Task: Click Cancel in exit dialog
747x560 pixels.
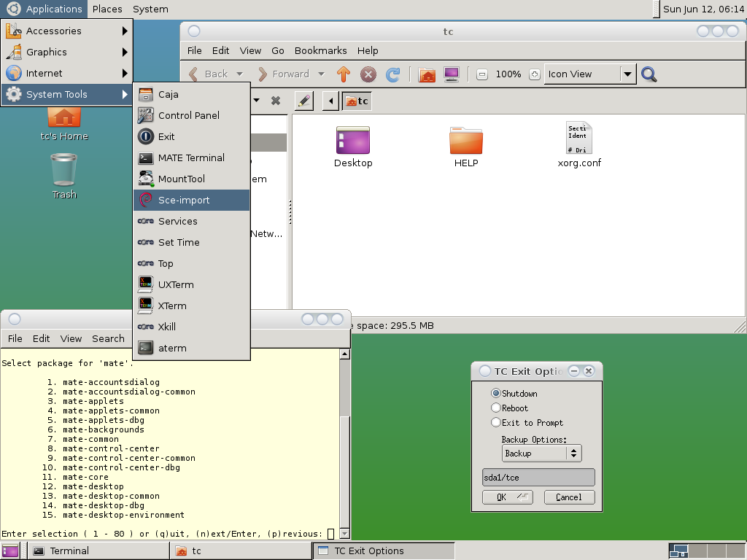Action: [x=568, y=497]
